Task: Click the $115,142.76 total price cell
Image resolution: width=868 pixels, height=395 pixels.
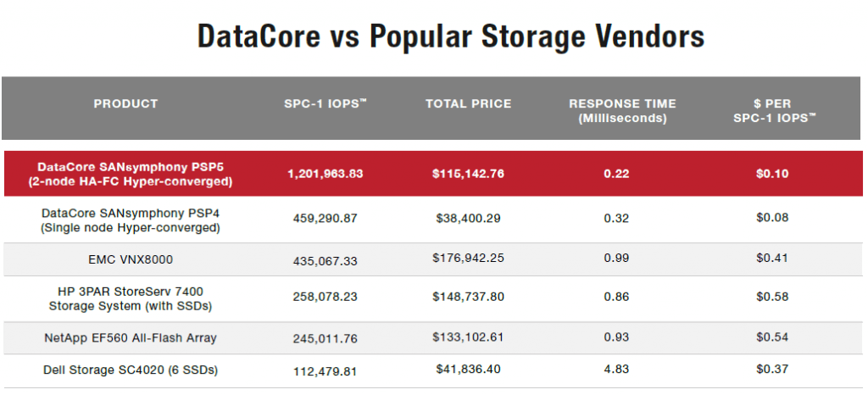Action: click(468, 174)
